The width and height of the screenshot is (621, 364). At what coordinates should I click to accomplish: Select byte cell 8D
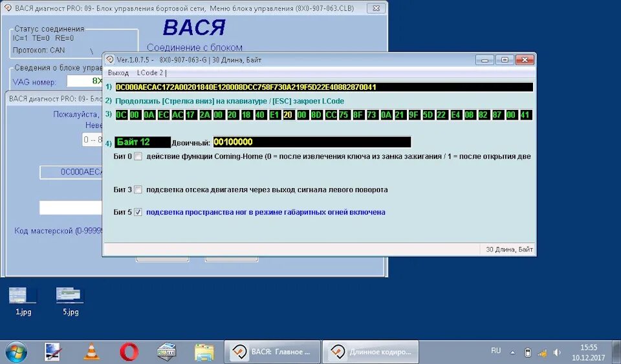(x=316, y=115)
